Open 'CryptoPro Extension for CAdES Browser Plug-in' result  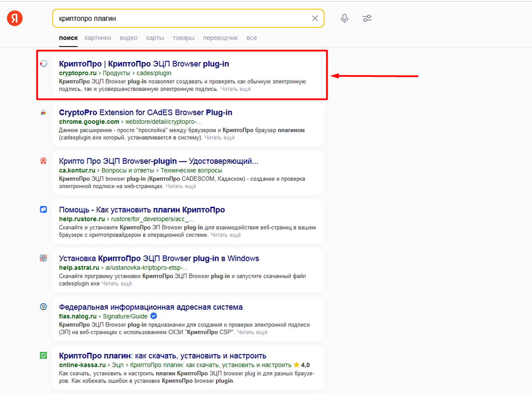pos(145,113)
